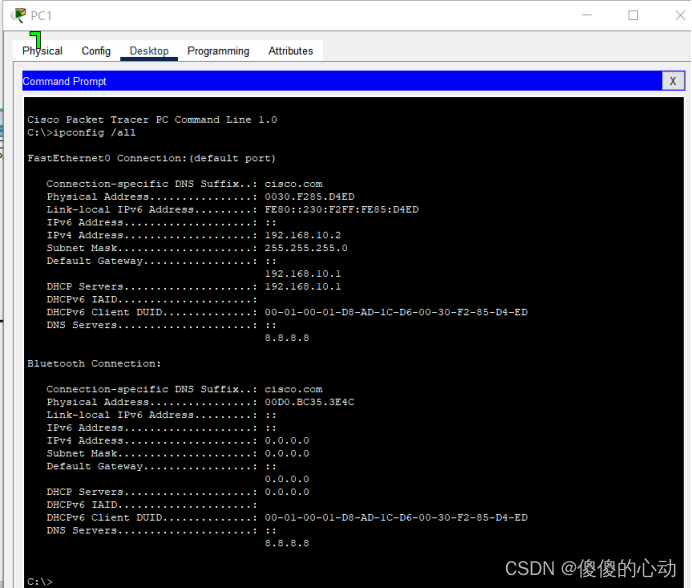Go to the Attributes tab
Screen dimensions: 692x588
pos(290,51)
